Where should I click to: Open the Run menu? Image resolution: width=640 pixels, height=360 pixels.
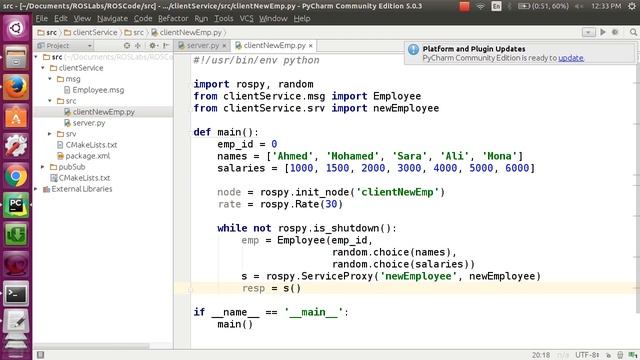tap(201, 18)
